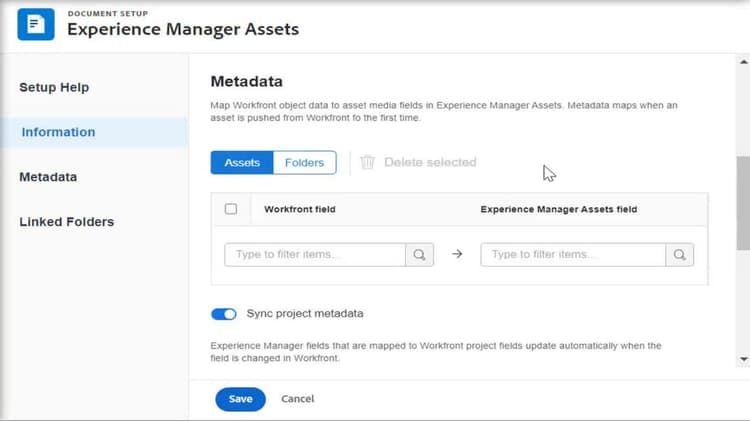Click the Document Setup app icon
Screen dimensions: 750x421
click(x=36, y=24)
